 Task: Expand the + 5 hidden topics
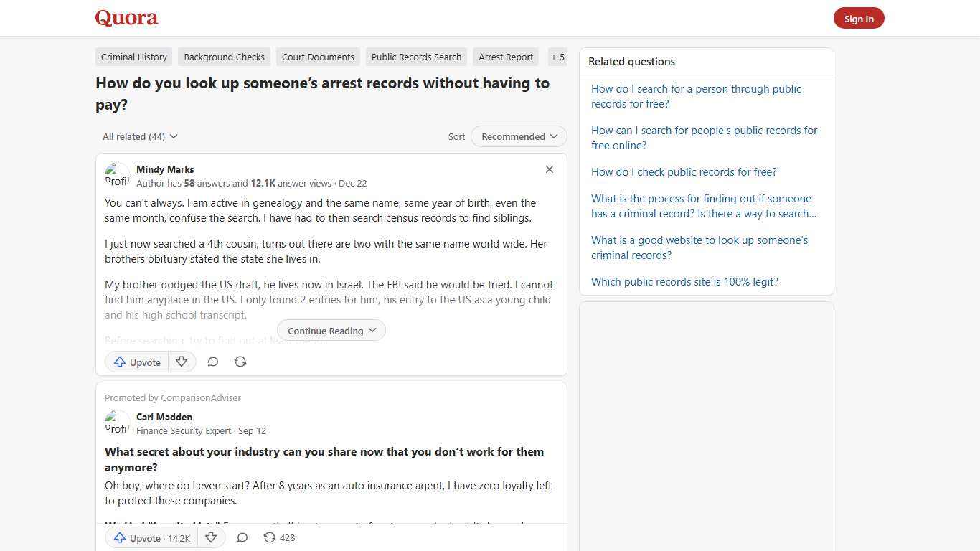point(557,57)
